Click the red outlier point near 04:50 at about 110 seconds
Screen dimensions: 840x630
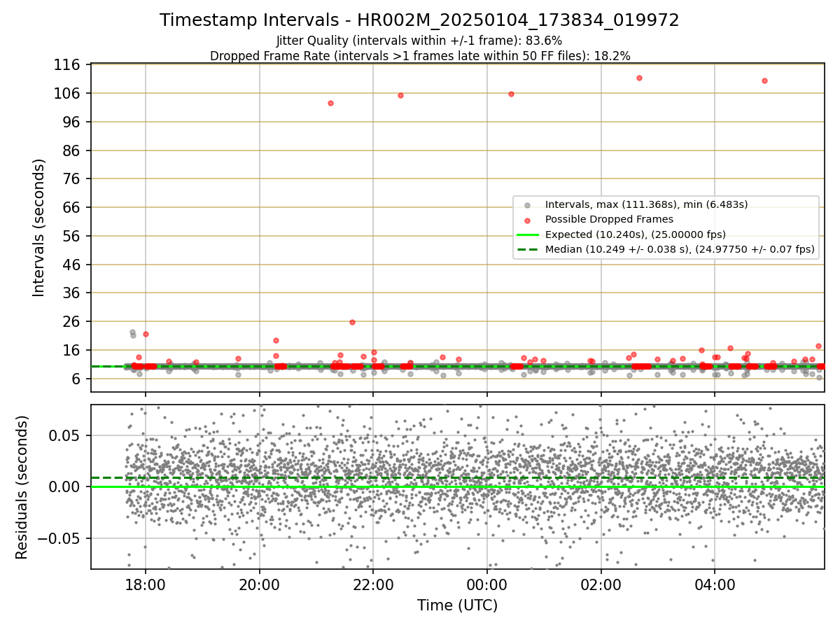pyautogui.click(x=764, y=80)
